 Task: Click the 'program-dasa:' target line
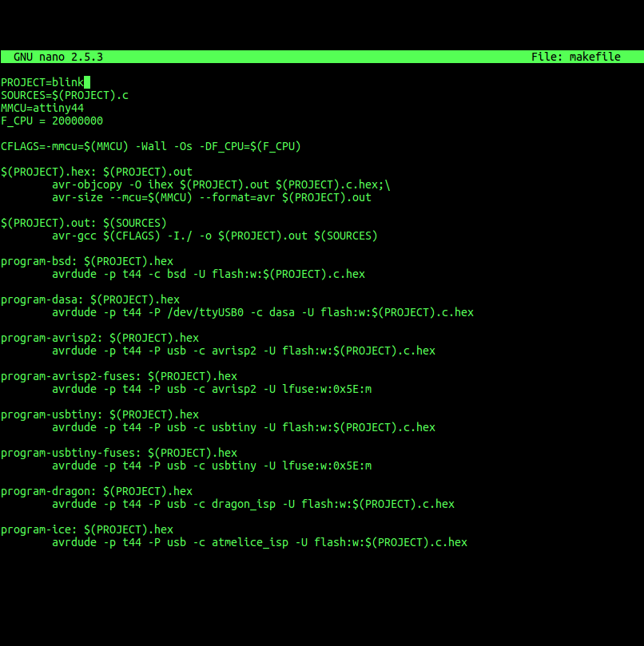click(90, 299)
